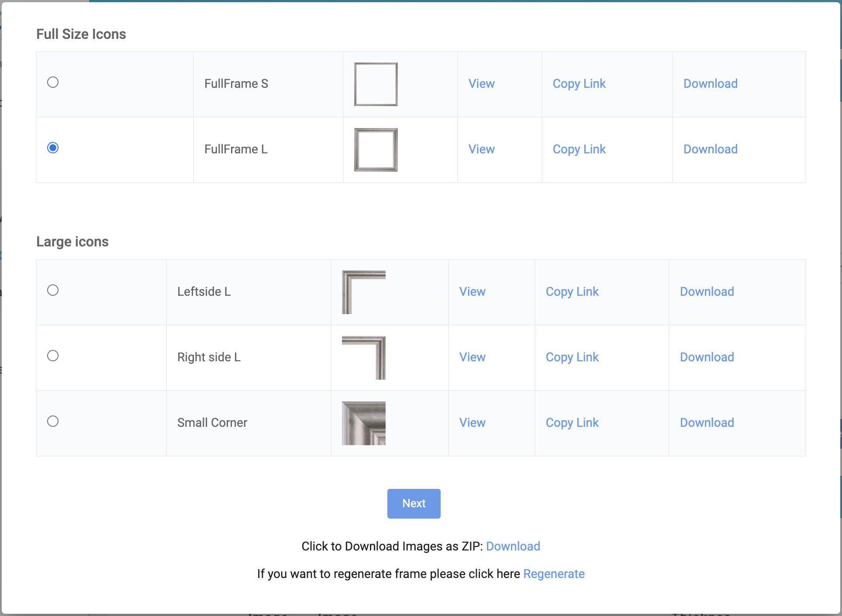
Task: View the FullFrame S image
Action: tap(482, 83)
